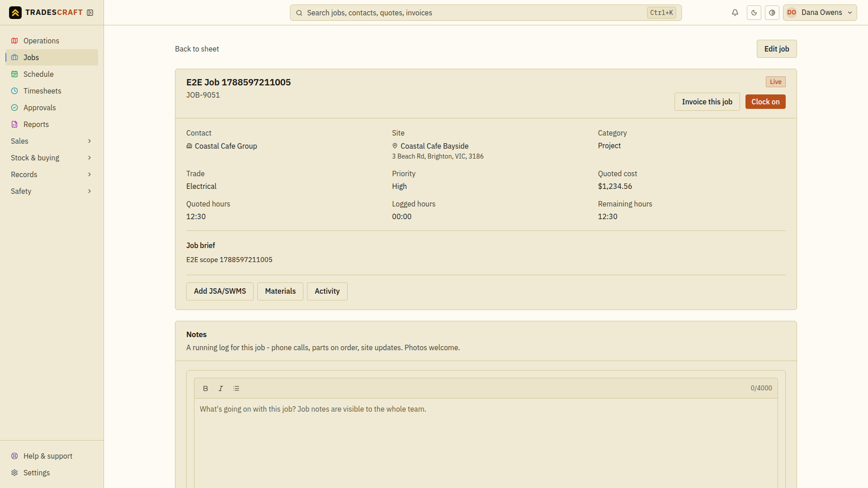This screenshot has height=488, width=868.
Task: Collapse the sidebar panel icon
Action: click(x=90, y=13)
